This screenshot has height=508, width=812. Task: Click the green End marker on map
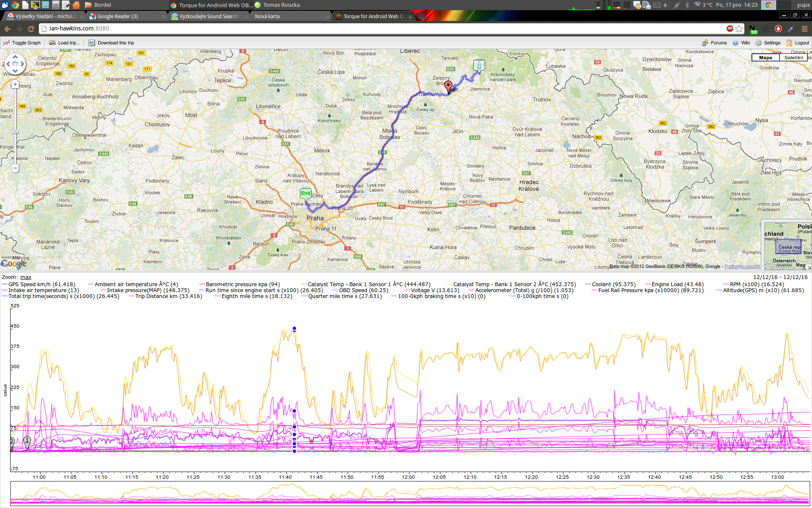click(305, 193)
